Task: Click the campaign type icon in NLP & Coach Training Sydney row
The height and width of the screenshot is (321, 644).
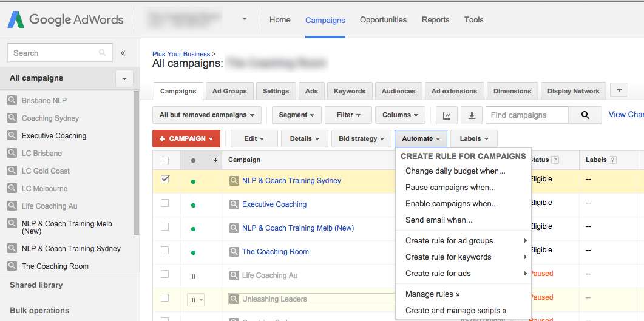Action: tap(234, 181)
